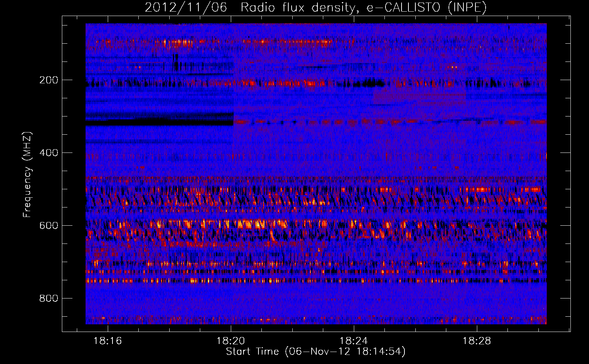589x364 pixels.
Task: Click the 18:28 time tick label
Action: pos(477,341)
